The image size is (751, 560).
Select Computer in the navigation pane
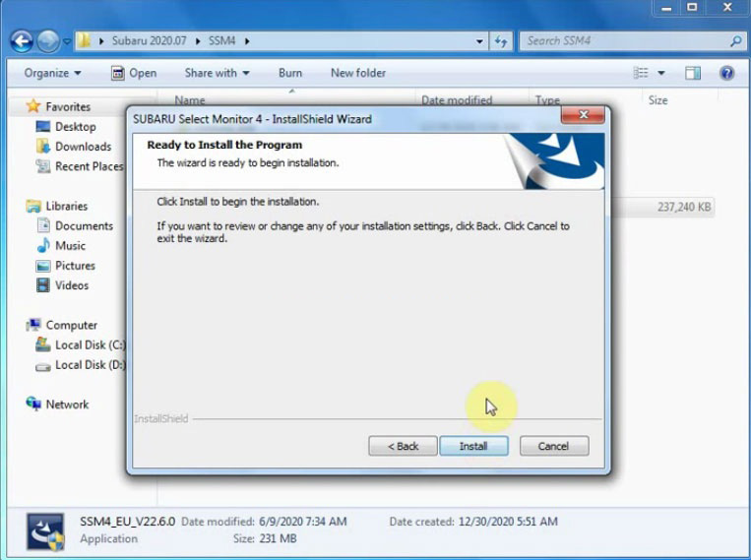[x=72, y=325]
